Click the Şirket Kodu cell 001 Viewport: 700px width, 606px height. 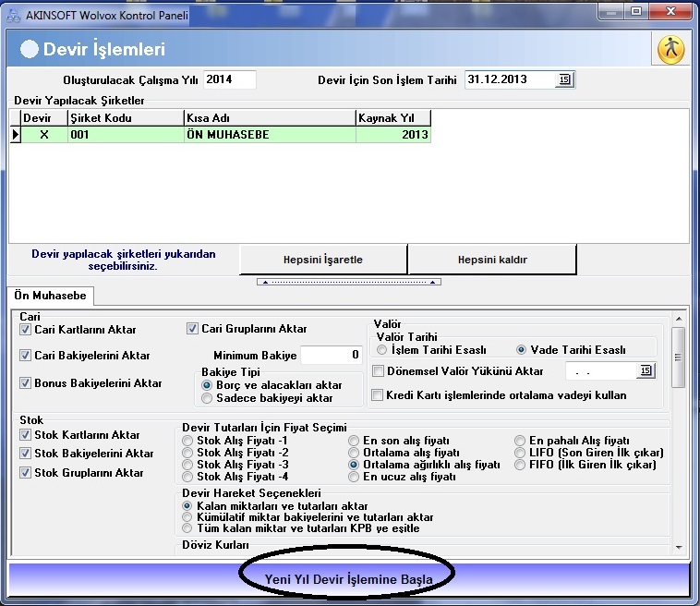(x=126, y=135)
